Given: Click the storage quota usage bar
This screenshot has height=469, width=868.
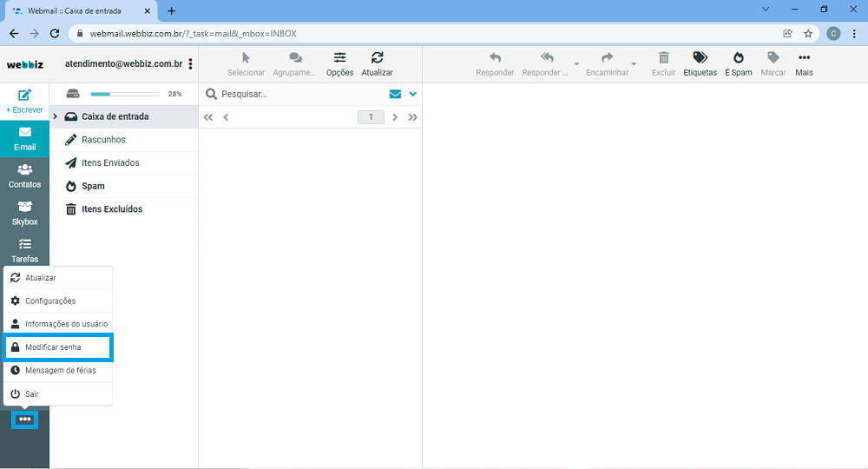Looking at the screenshot, I should coord(124,94).
